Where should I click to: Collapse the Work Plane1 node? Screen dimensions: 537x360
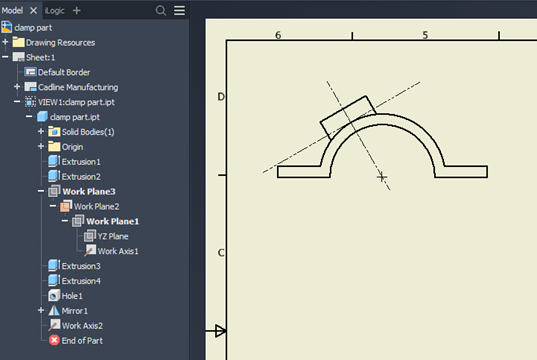pos(65,221)
